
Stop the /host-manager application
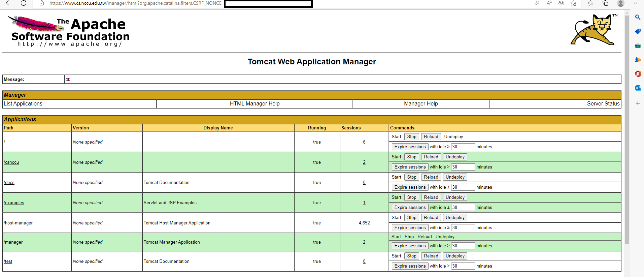(412, 217)
